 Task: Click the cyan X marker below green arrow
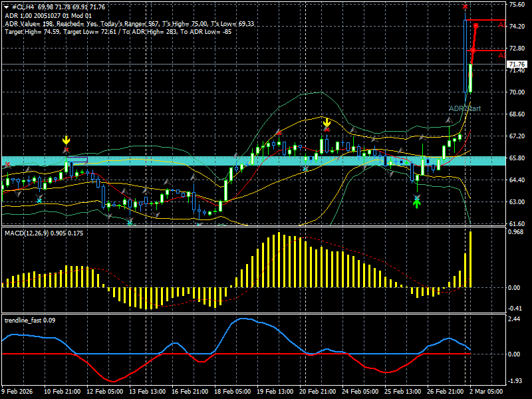pos(417,198)
